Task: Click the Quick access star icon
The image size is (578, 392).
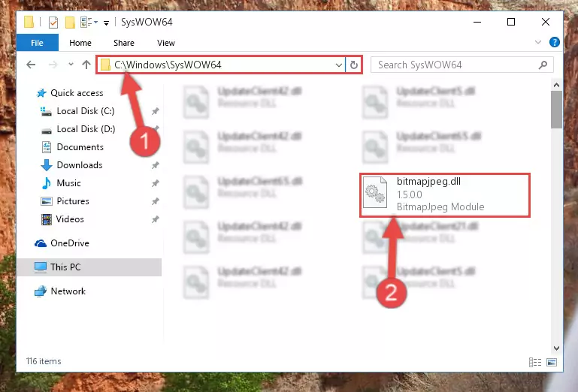Action: click(x=41, y=93)
